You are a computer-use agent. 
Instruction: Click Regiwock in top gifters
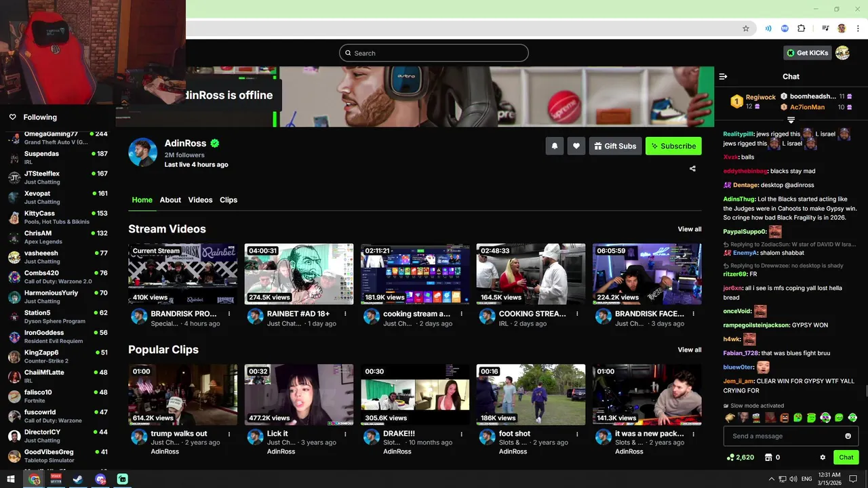pyautogui.click(x=760, y=97)
